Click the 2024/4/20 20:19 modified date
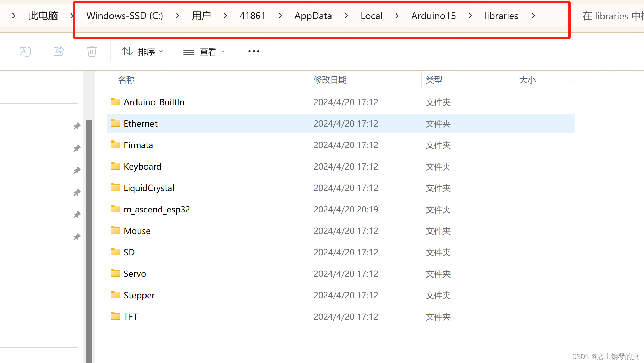 [x=346, y=209]
